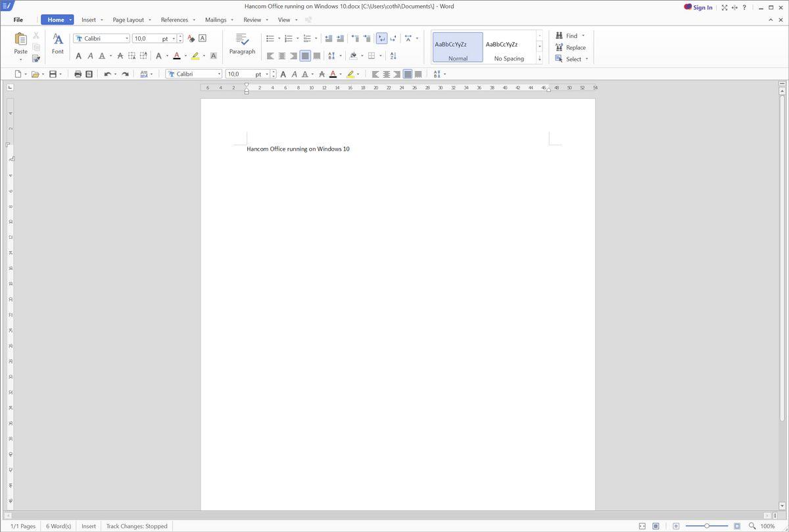Click the Help question mark icon
789x532 pixels.
pyautogui.click(x=744, y=7)
